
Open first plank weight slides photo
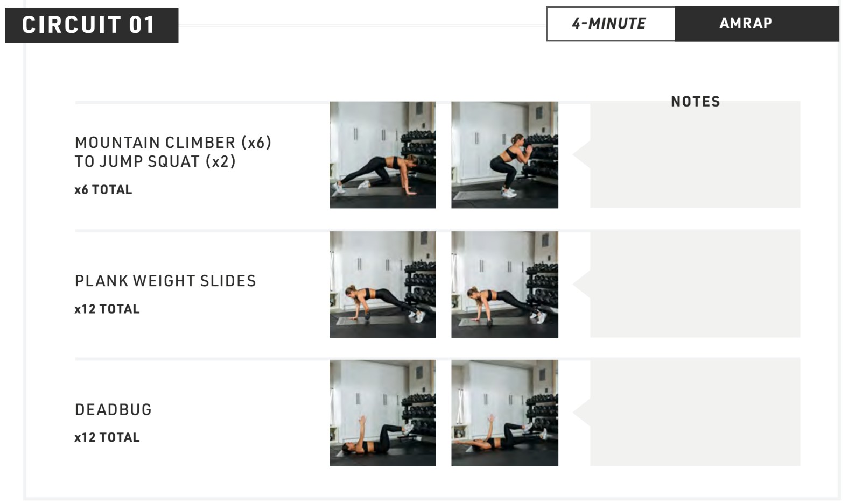(x=383, y=285)
